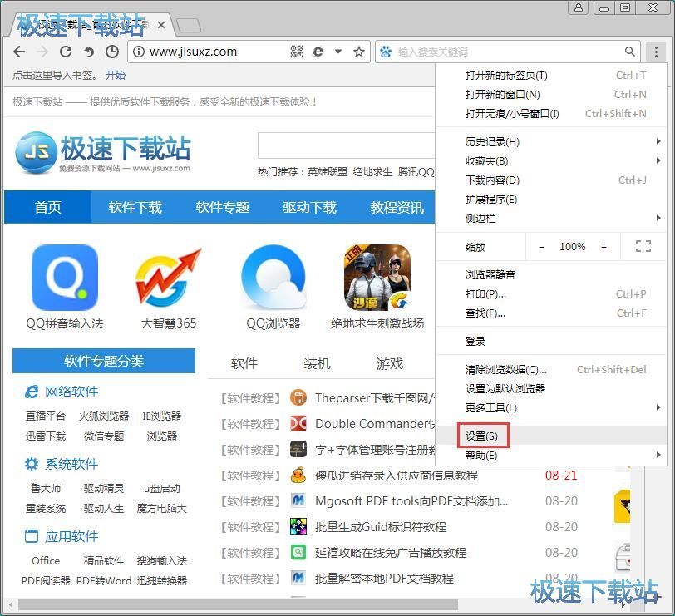Image resolution: width=675 pixels, height=616 pixels.
Task: Toggle 浏览器静音 in the menu
Action: [x=490, y=274]
